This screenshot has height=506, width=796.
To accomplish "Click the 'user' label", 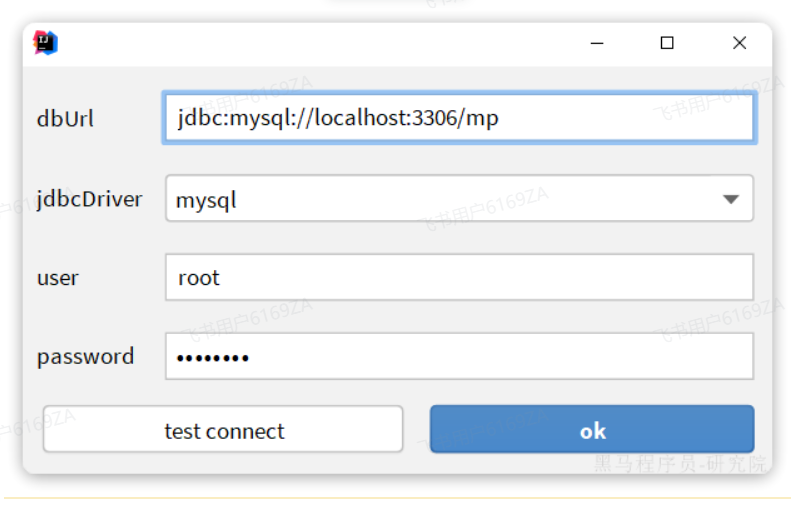I will tap(58, 278).
